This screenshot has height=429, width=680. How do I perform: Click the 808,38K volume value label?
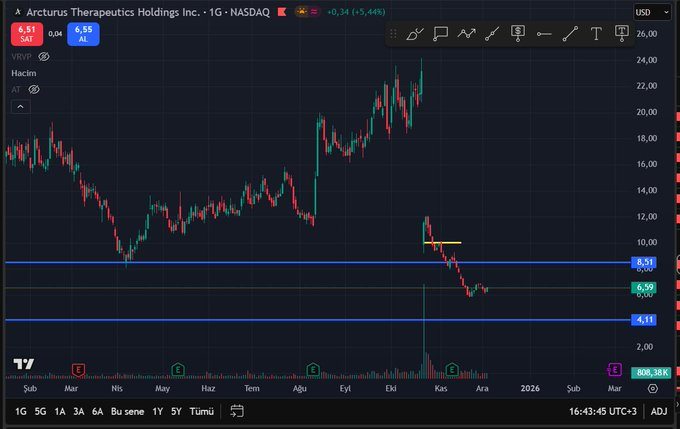point(651,373)
